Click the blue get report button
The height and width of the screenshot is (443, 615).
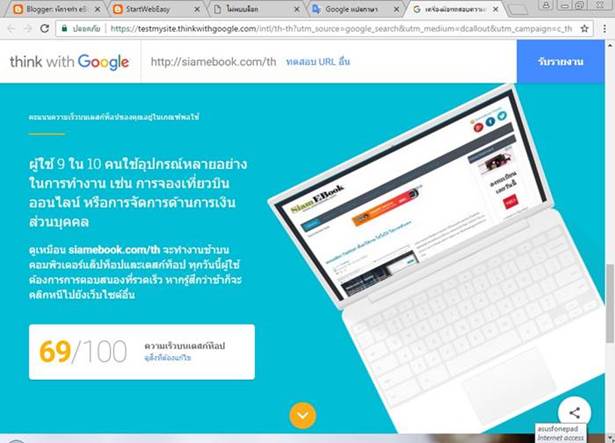click(x=560, y=62)
